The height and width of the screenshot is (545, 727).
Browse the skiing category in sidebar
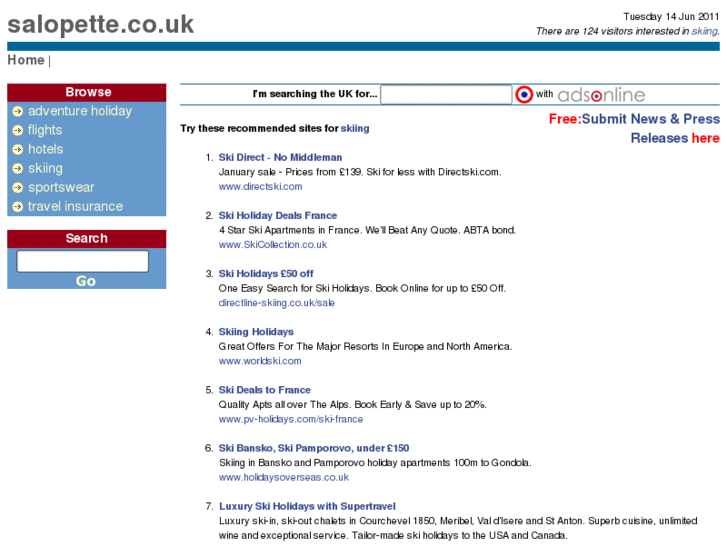pos(45,168)
